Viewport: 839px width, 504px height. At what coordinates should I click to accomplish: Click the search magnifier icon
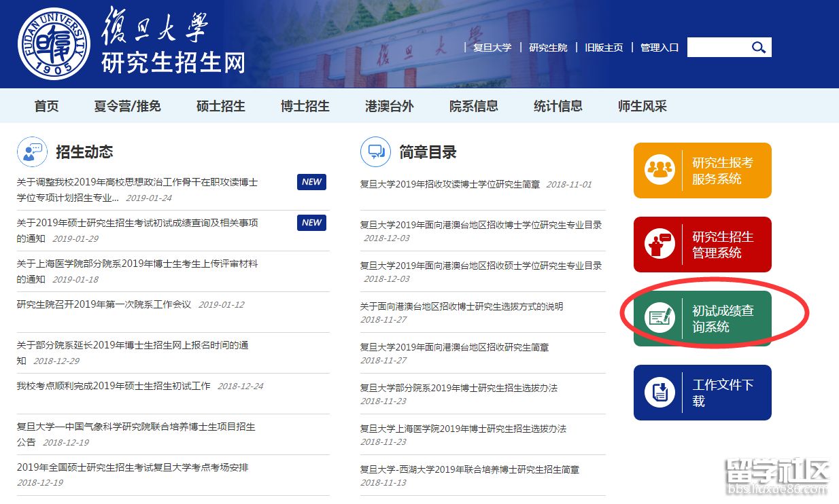point(758,47)
